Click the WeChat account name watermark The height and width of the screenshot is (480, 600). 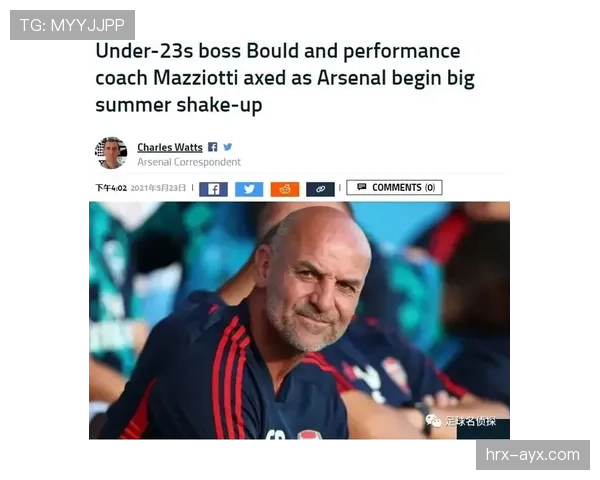click(x=471, y=422)
